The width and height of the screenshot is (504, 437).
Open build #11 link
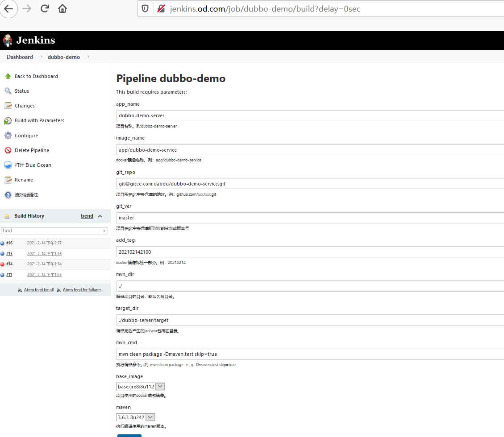pyautogui.click(x=9, y=275)
